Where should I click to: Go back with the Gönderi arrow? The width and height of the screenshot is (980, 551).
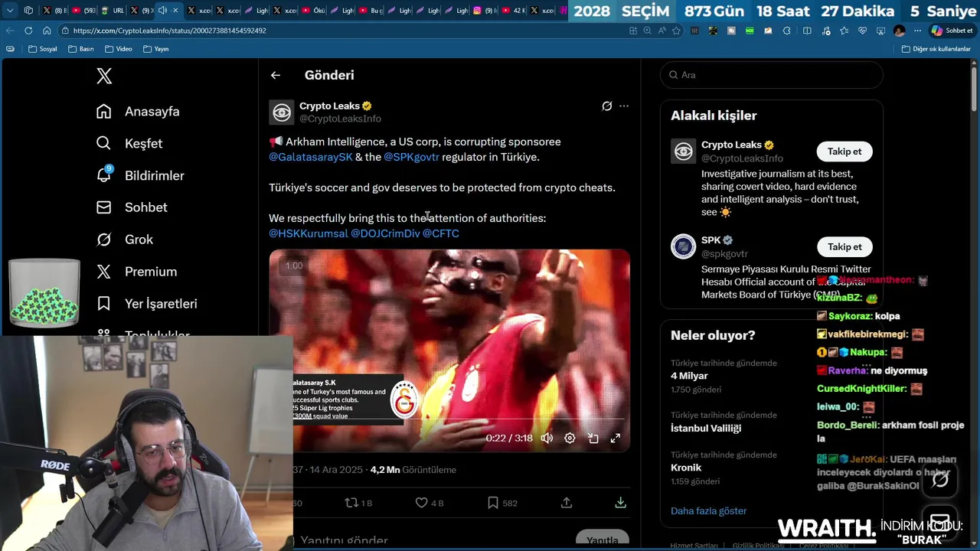point(276,75)
